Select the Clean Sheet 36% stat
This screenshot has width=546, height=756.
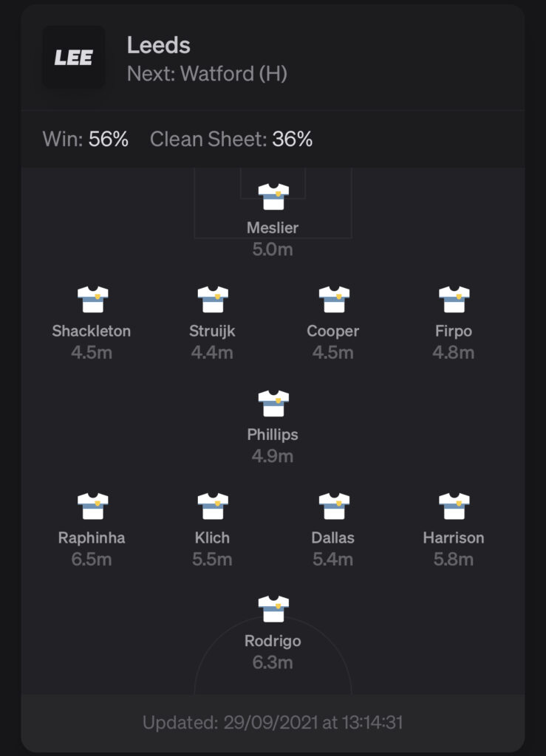(231, 139)
